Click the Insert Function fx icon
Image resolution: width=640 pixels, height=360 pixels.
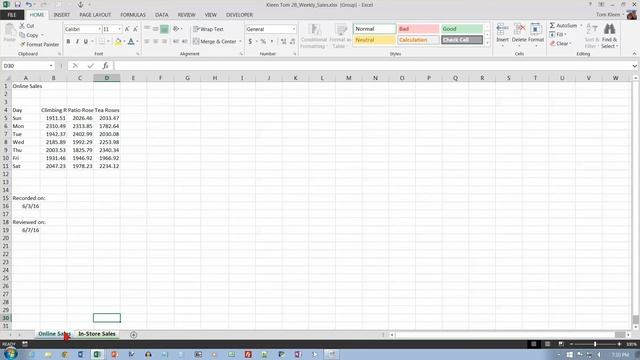pos(105,66)
